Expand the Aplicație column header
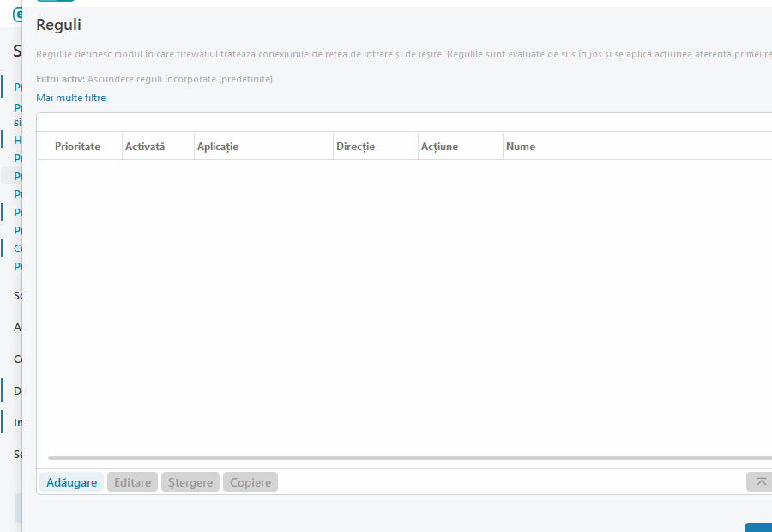This screenshot has height=532, width=772. click(217, 146)
